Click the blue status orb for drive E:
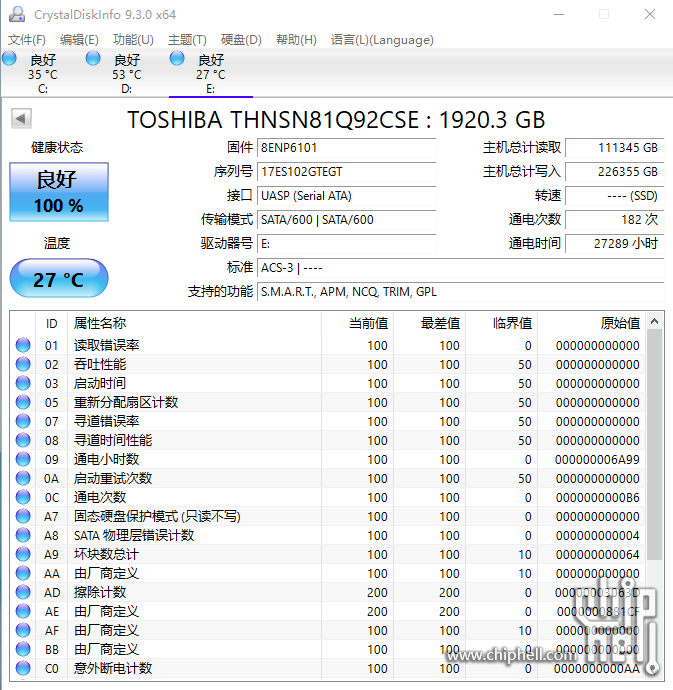Image resolution: width=673 pixels, height=690 pixels. [x=177, y=58]
